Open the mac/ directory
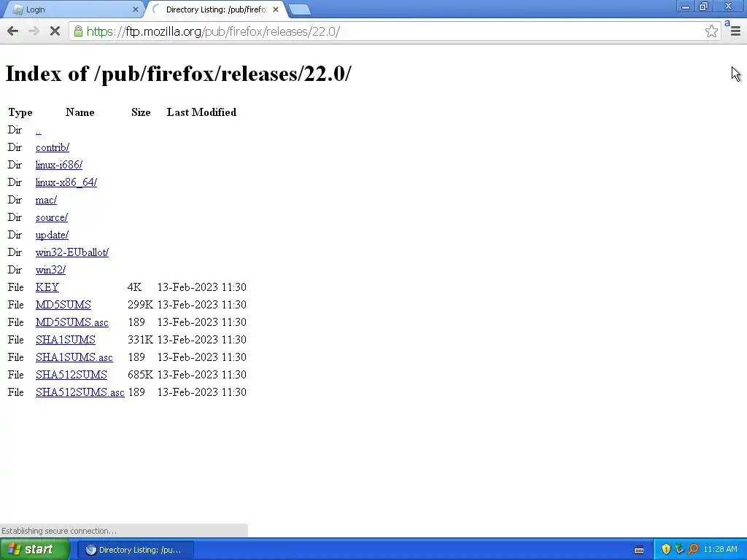Image resolution: width=747 pixels, height=560 pixels. pos(46,200)
